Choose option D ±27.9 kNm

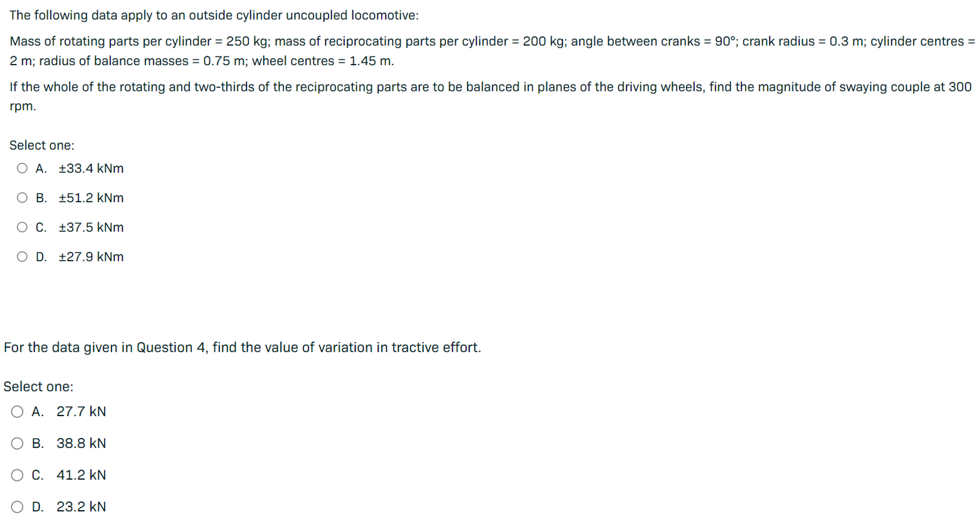coord(21,257)
